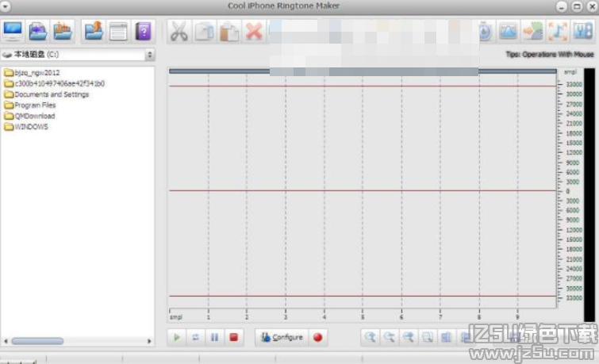Open the Documents and Settings folder
Image resolution: width=599 pixels, height=364 pixels.
click(51, 94)
